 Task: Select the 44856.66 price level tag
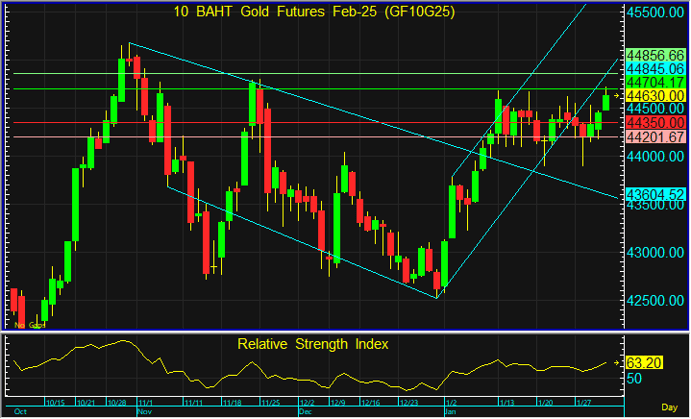[655, 54]
